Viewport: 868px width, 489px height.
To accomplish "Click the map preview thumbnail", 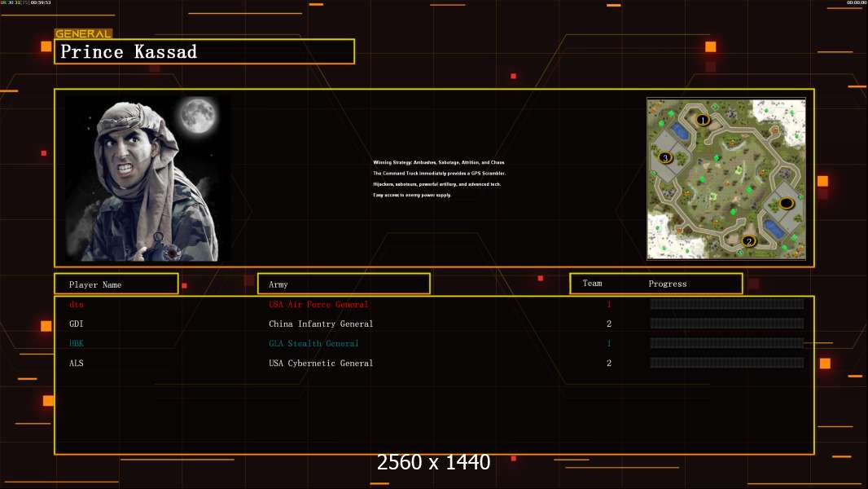I will tap(726, 178).
